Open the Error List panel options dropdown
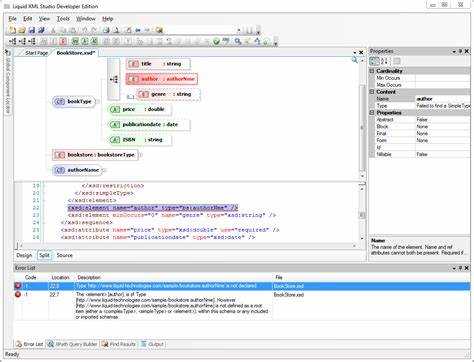 pyautogui.click(x=454, y=268)
